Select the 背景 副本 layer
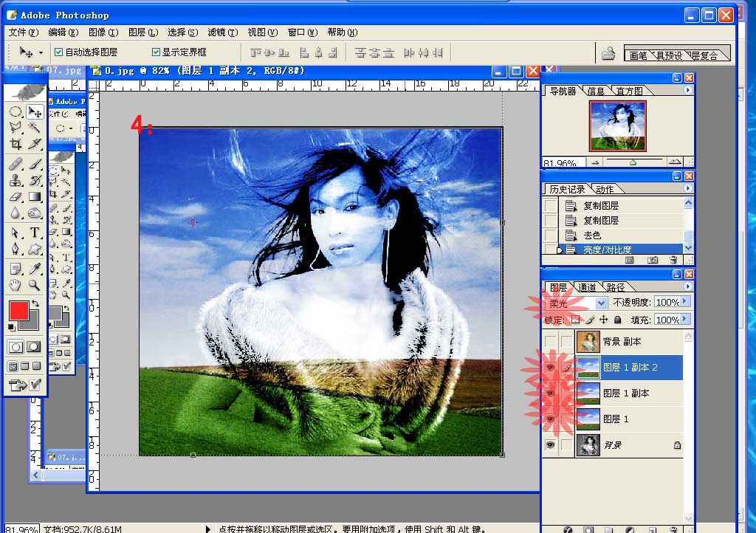Viewport: 756px width, 533px height. 622,342
